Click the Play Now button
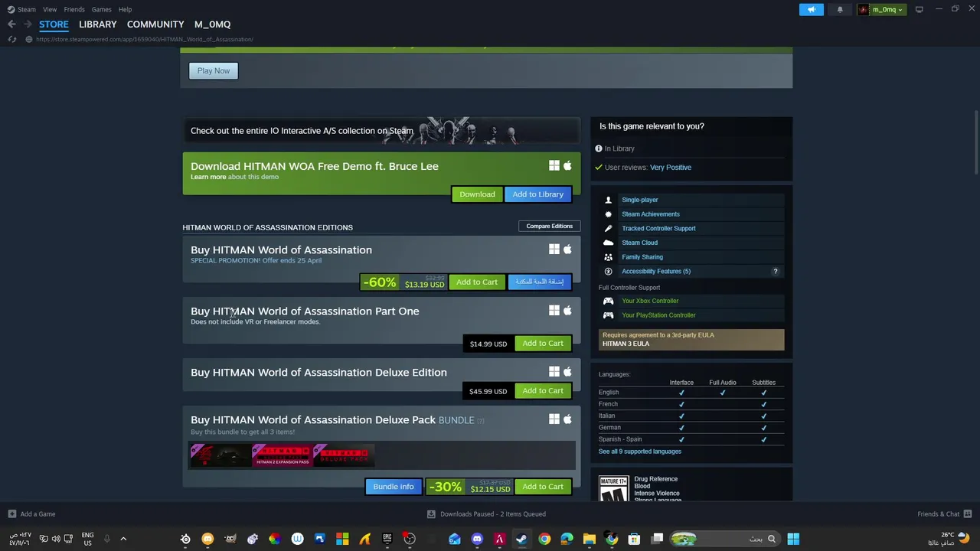This screenshot has width=980, height=551. coord(214,70)
